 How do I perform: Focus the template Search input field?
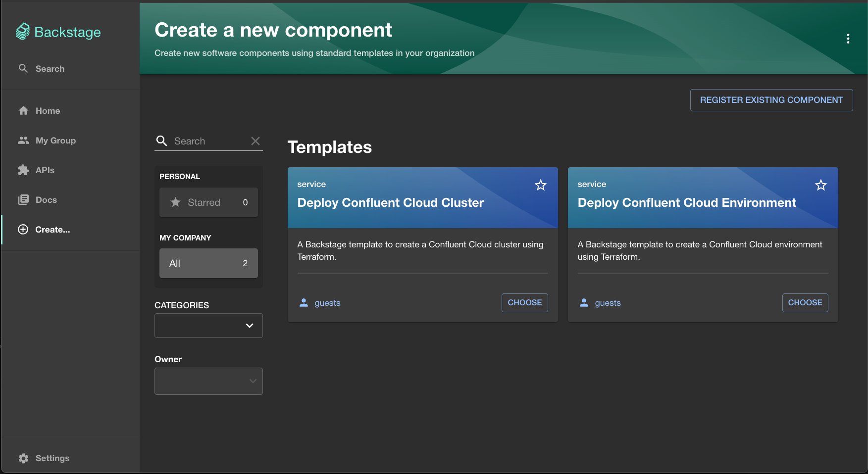209,141
